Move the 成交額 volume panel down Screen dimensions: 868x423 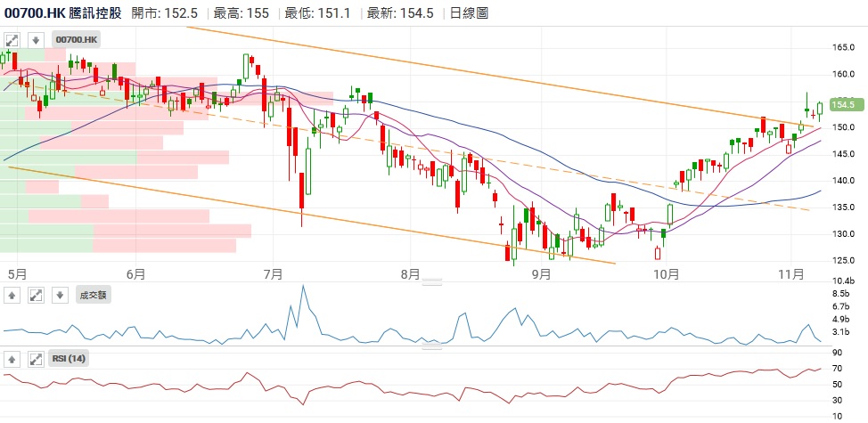[59, 295]
